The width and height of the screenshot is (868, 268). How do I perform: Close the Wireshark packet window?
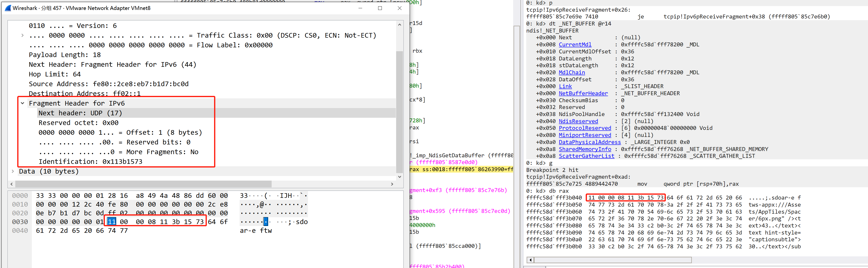click(x=400, y=8)
